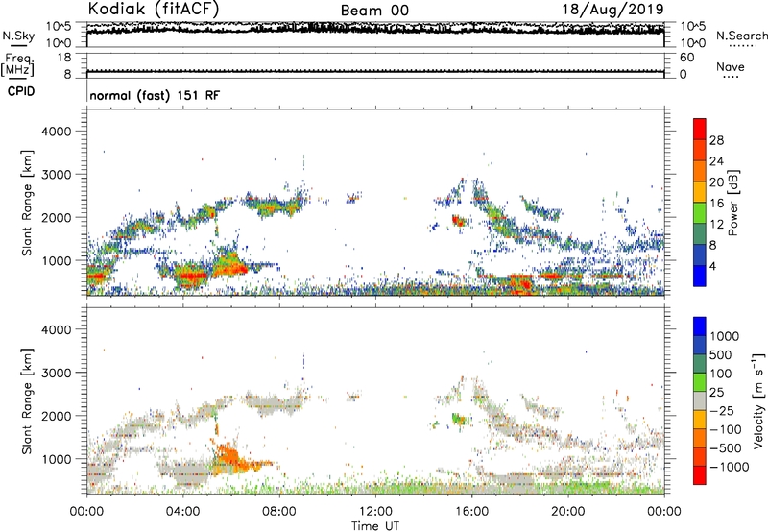
Task: Pick the dark blue top of Velocity color bar
Action: tap(700, 326)
